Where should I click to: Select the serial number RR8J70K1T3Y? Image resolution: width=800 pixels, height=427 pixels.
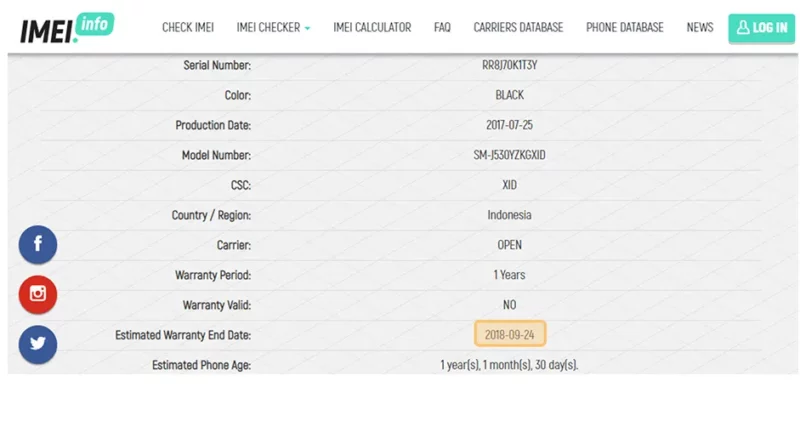[510, 65]
